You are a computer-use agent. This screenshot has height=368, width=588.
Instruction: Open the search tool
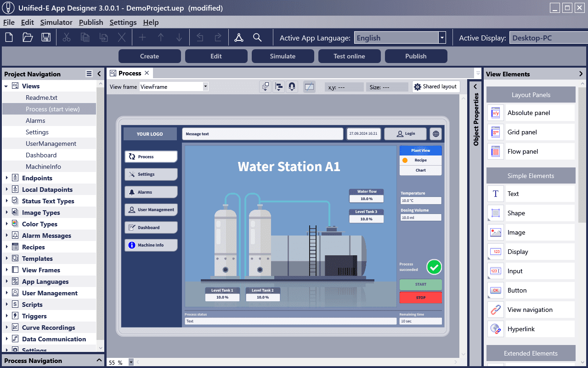click(257, 38)
